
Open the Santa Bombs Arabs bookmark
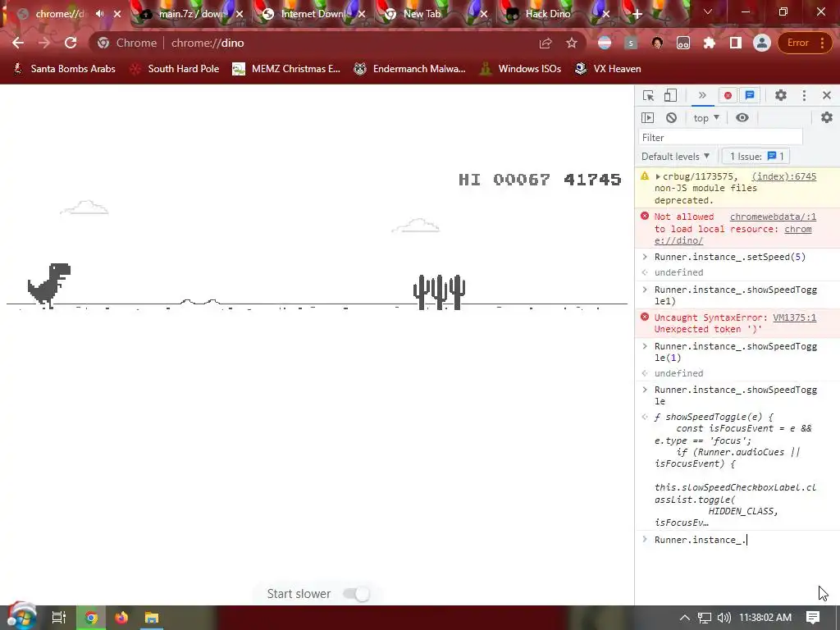coord(64,69)
